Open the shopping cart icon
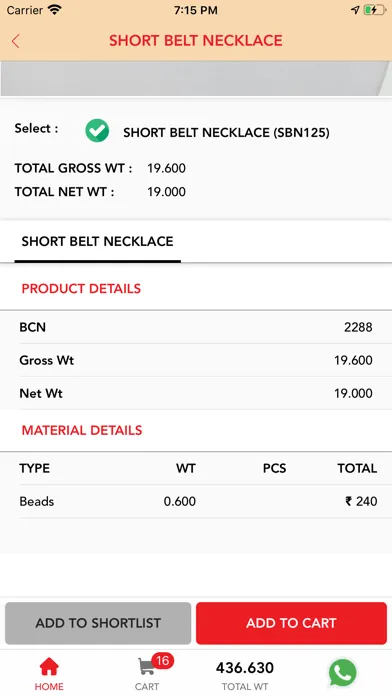 (146, 667)
